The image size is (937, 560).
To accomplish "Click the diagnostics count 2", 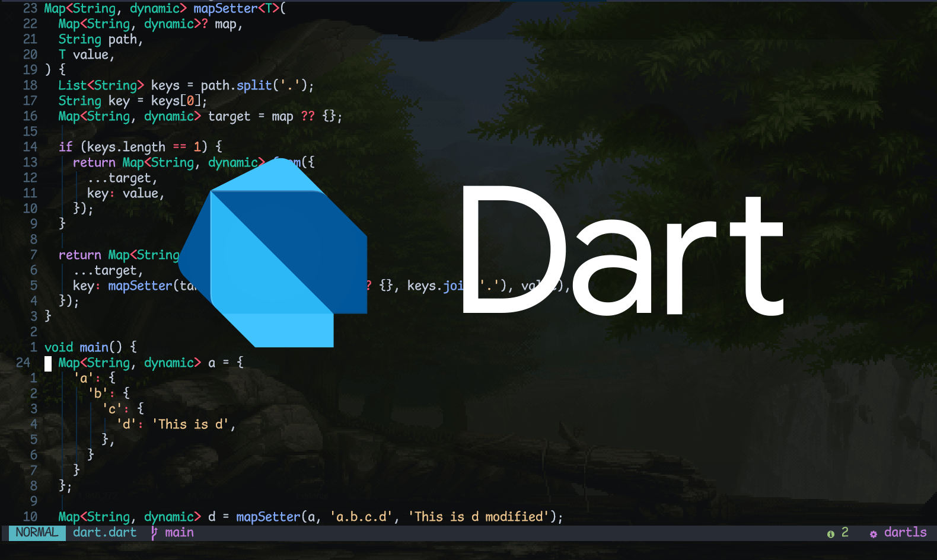I will (x=845, y=533).
